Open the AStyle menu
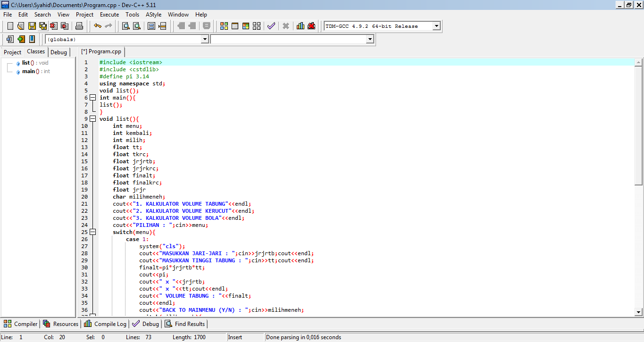Screen dimensions: 644x342 (154, 15)
